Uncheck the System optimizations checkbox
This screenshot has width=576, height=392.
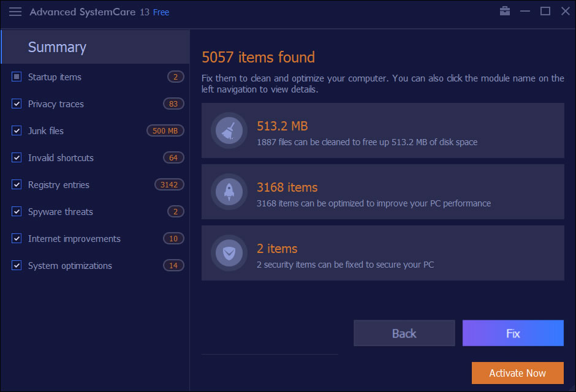click(x=16, y=265)
